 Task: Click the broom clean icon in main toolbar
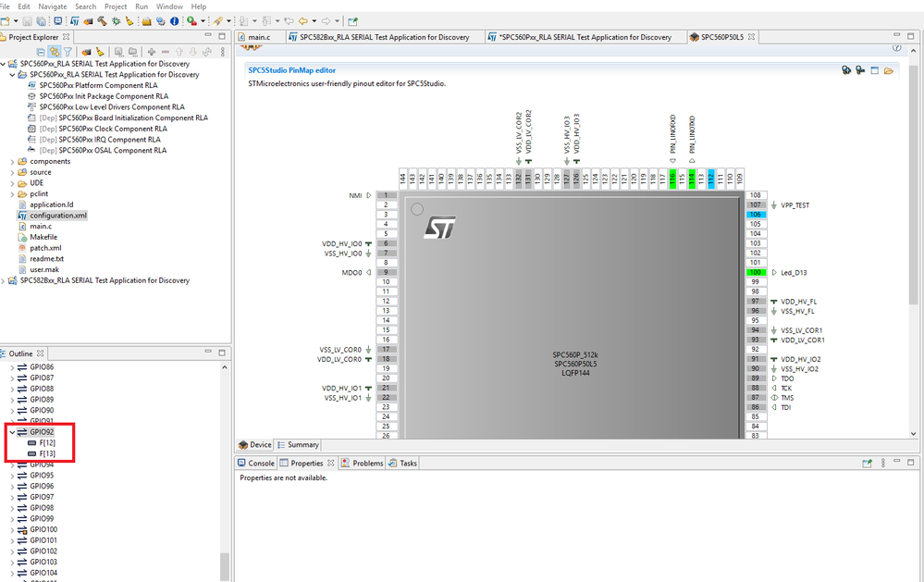129,21
